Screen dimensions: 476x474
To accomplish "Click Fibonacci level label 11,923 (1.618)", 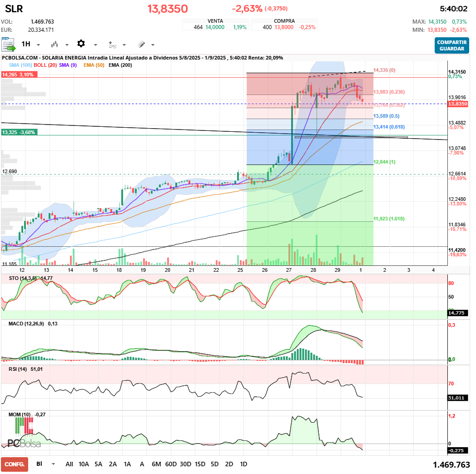I will point(389,219).
